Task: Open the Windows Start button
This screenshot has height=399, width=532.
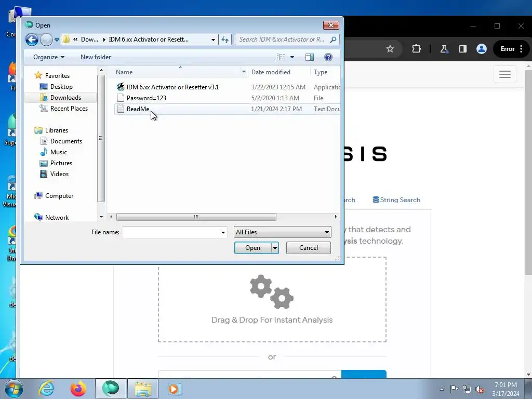Action: (14, 389)
